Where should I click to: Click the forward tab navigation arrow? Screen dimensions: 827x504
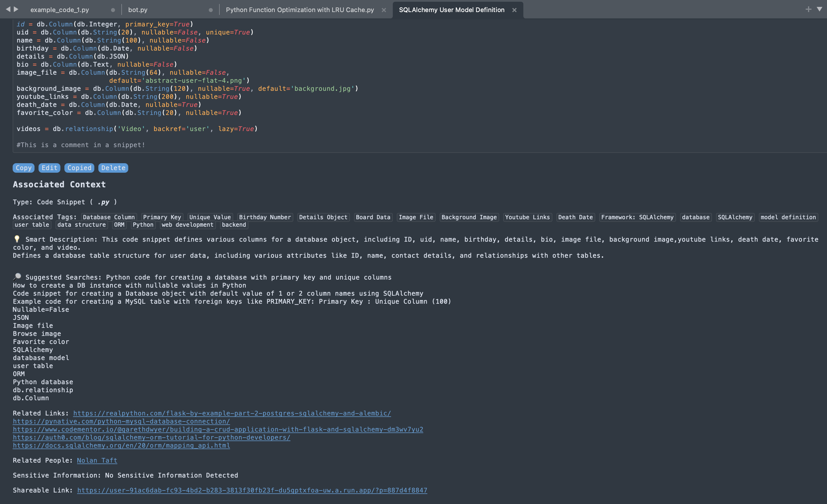[x=16, y=9]
